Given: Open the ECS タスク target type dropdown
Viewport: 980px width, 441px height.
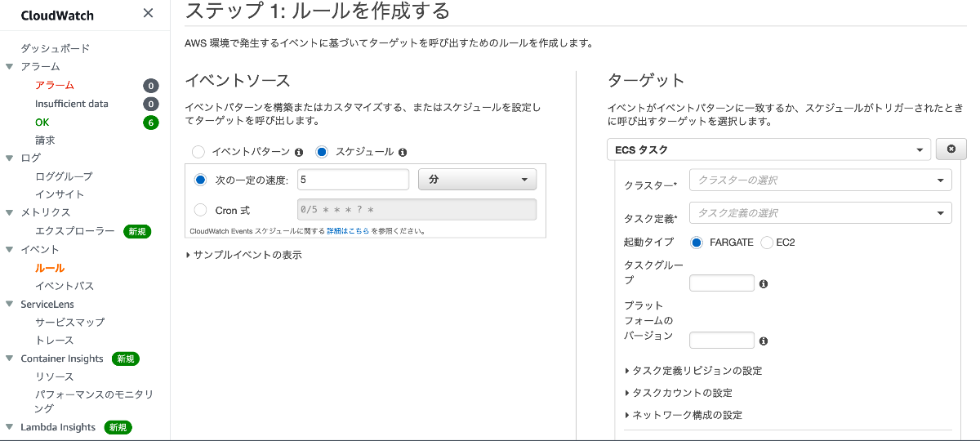Looking at the screenshot, I should (x=769, y=149).
